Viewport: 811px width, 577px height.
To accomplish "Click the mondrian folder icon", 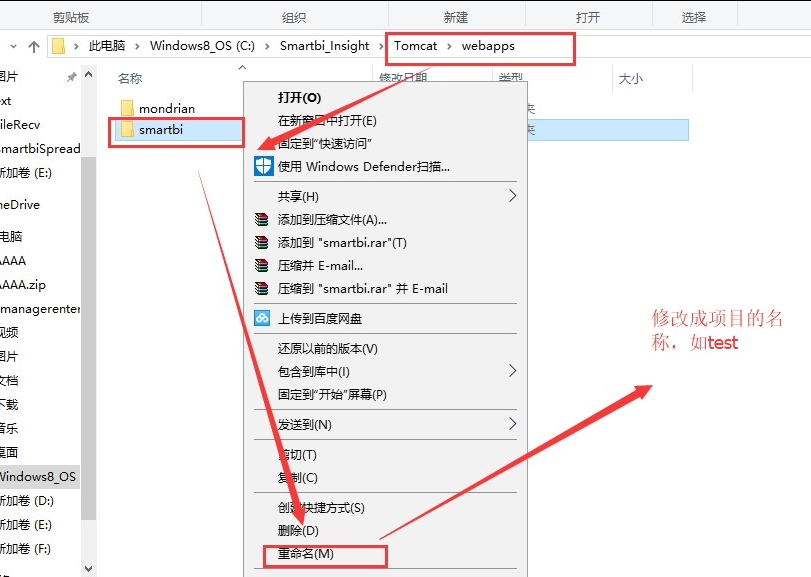I will (127, 108).
